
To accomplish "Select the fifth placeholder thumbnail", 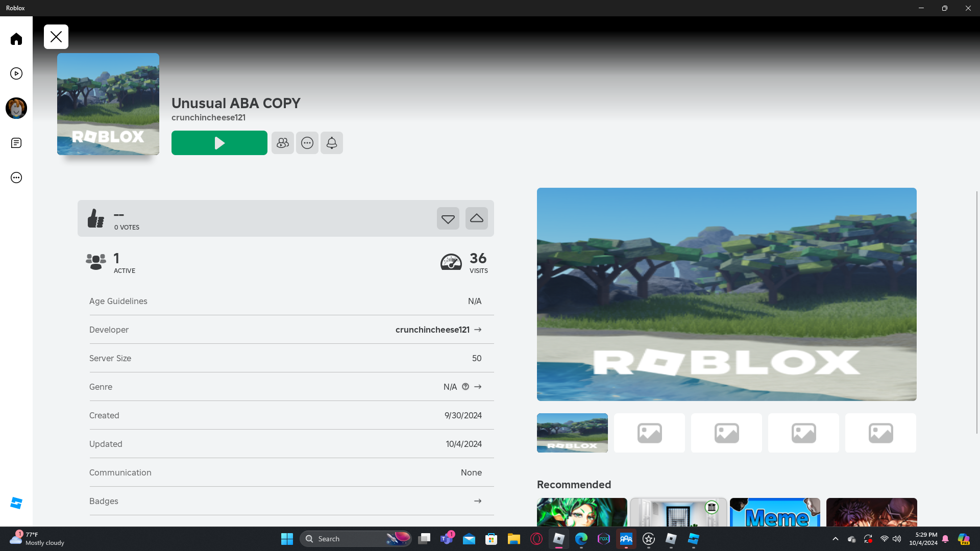I will pos(880,433).
